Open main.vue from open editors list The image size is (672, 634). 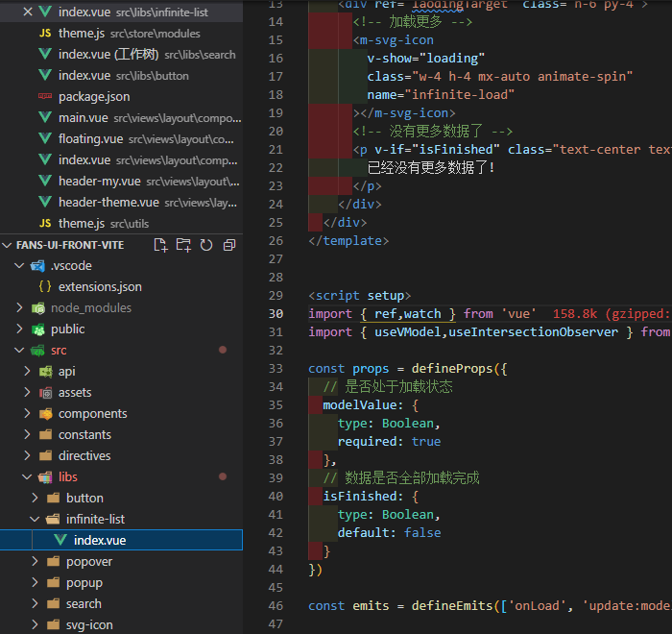pos(84,118)
